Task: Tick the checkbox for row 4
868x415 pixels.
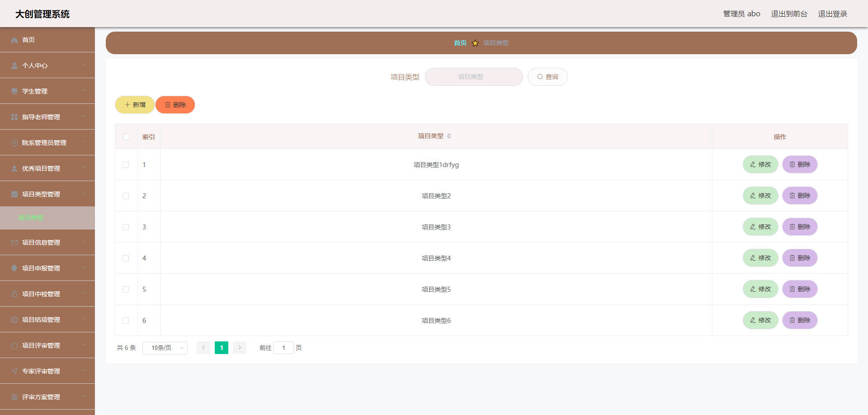Action: tap(126, 258)
